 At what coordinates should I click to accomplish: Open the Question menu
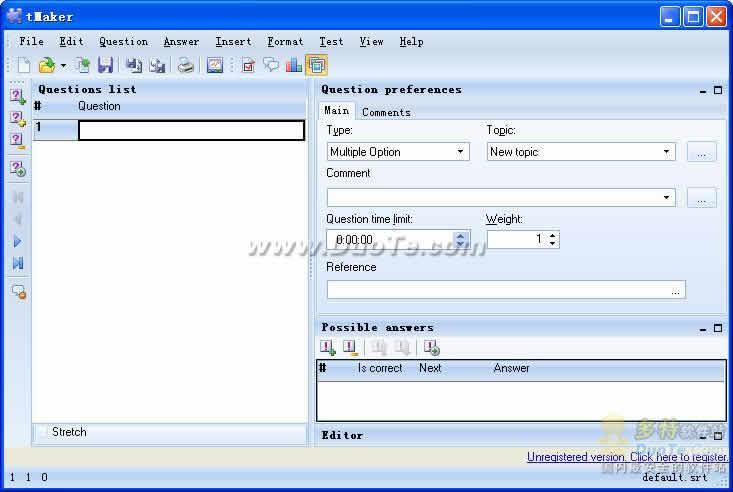click(123, 42)
